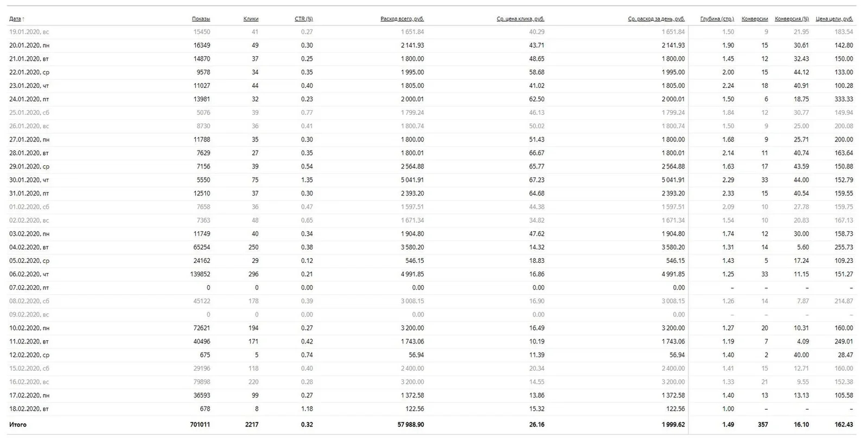868x438 pixels.
Task: Sort by Ср. расход за день header
Action: pyautogui.click(x=656, y=19)
